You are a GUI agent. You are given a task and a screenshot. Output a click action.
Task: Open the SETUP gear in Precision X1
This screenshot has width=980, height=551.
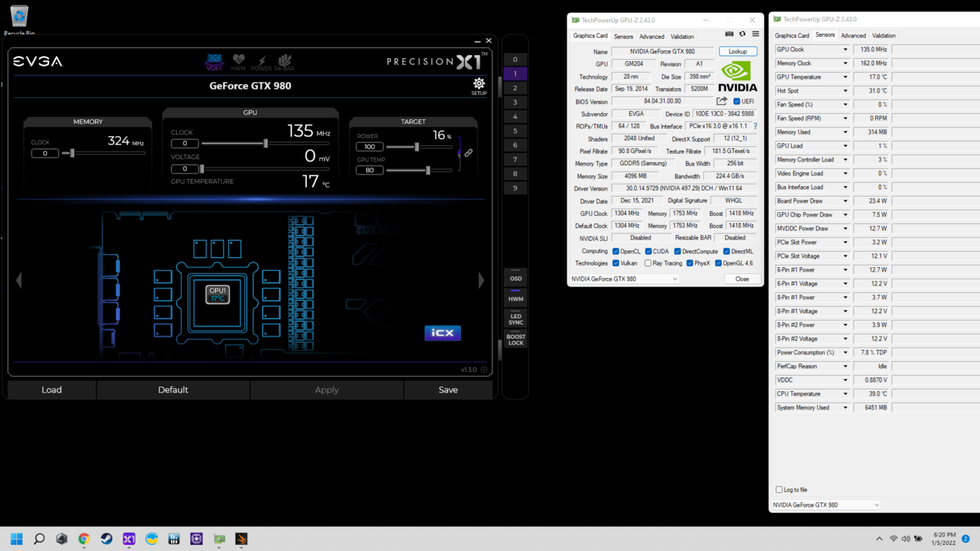tap(479, 84)
